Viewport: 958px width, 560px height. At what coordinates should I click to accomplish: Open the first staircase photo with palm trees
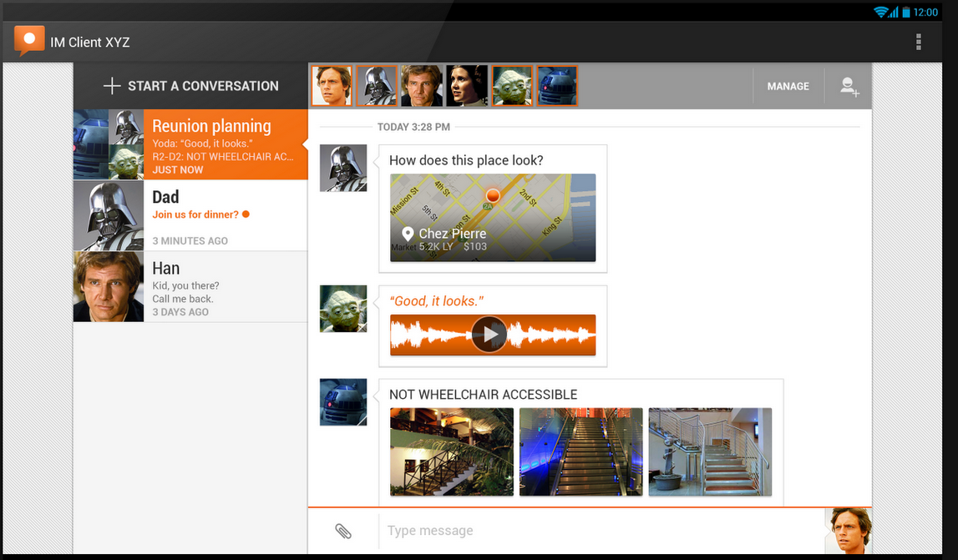tap(452, 452)
